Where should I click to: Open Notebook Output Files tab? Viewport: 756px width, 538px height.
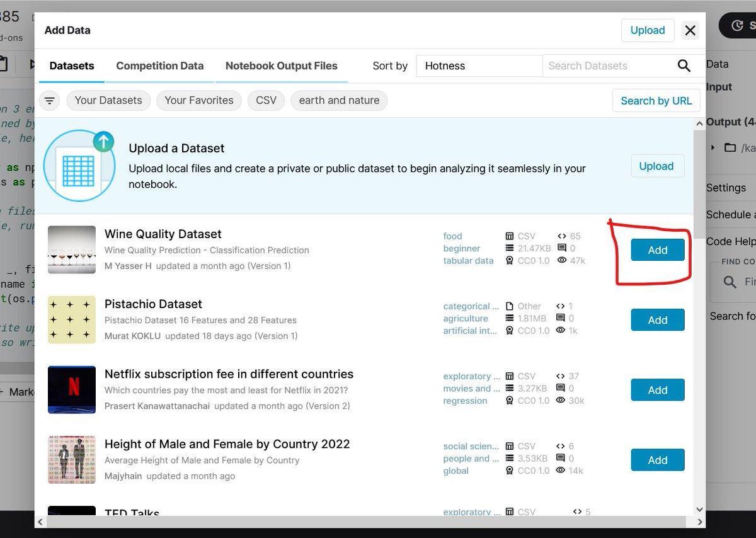(282, 66)
